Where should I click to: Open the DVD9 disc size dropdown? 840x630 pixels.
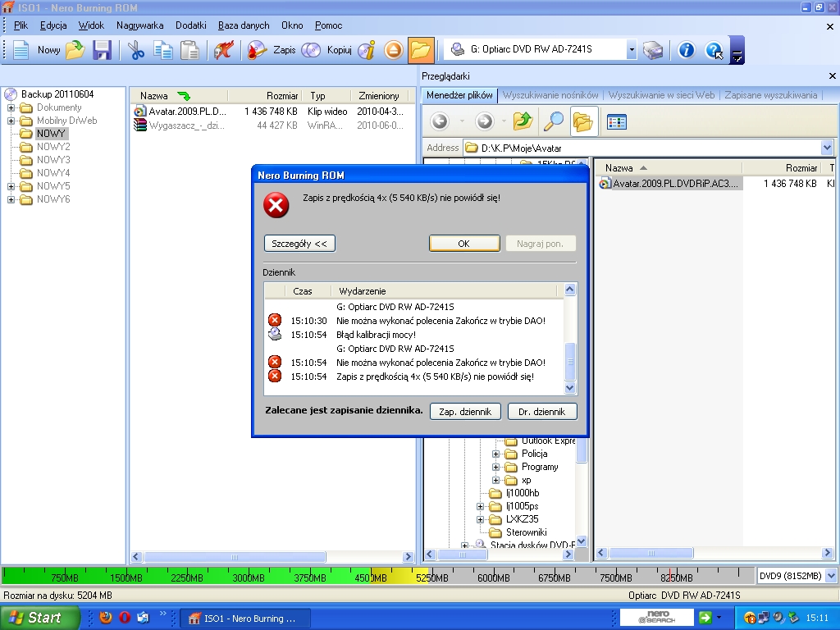click(x=831, y=576)
